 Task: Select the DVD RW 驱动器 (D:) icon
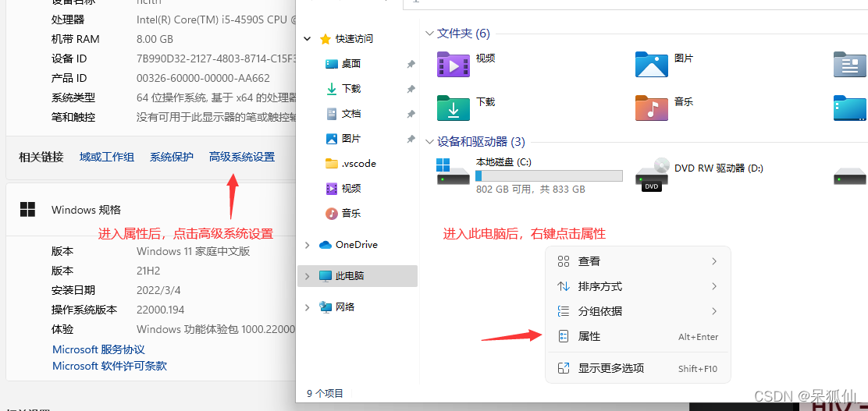tap(652, 175)
